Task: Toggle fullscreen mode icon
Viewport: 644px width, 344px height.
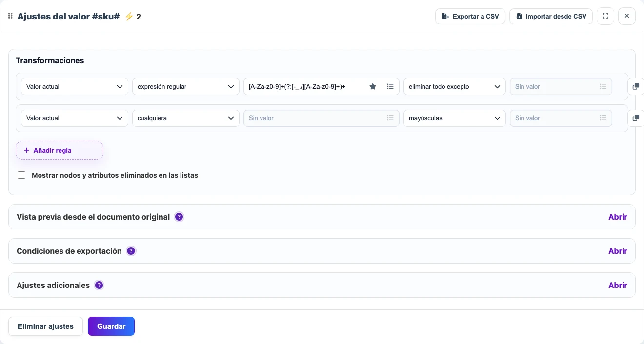Action: click(x=605, y=16)
